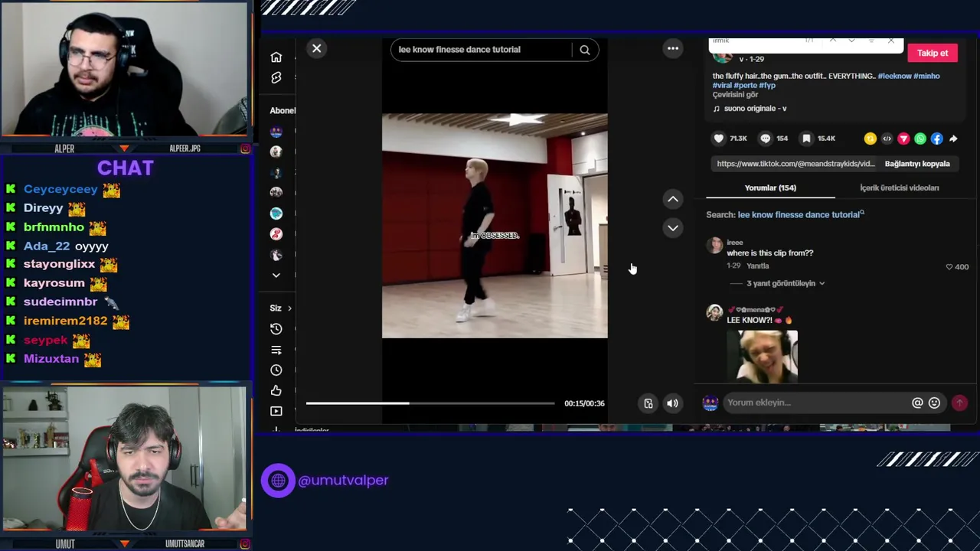
Task: Click the playing dance video
Action: 495,226
